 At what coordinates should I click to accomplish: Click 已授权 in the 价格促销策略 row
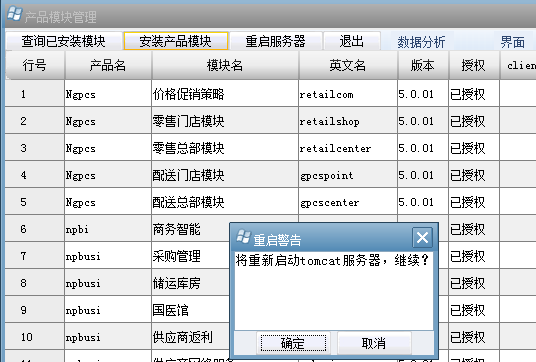click(x=474, y=94)
